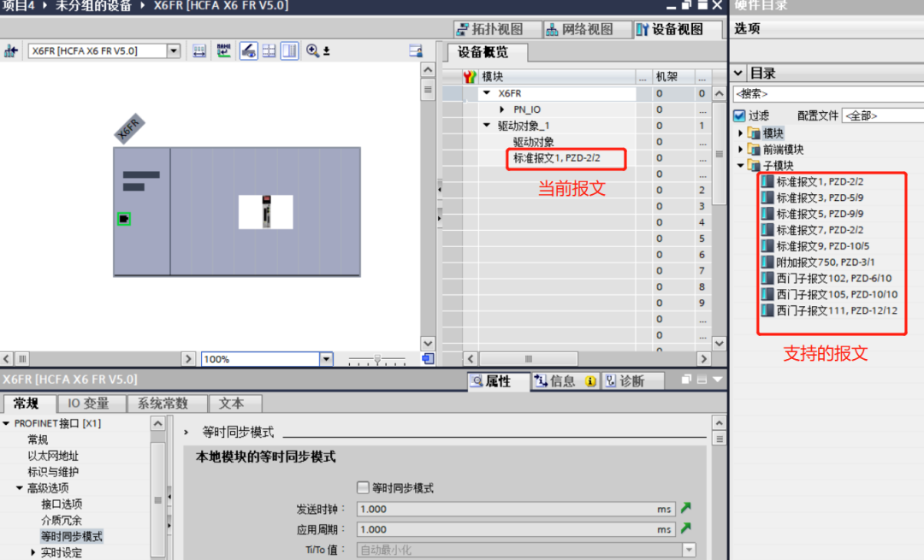The height and width of the screenshot is (560, 924).
Task: Select the 标准报文3, PZD-5/9 submodule
Action: [820, 197]
